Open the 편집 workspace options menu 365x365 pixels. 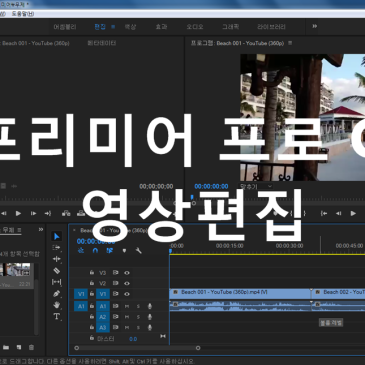pyautogui.click(x=113, y=27)
